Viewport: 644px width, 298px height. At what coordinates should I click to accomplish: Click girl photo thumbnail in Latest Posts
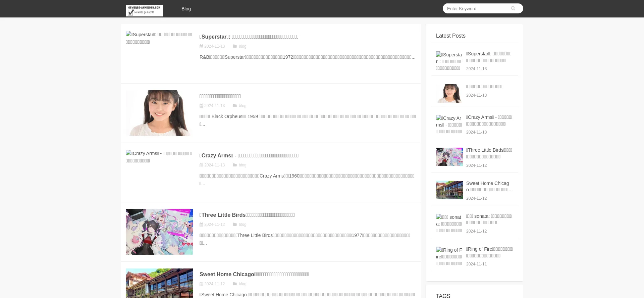(x=449, y=93)
